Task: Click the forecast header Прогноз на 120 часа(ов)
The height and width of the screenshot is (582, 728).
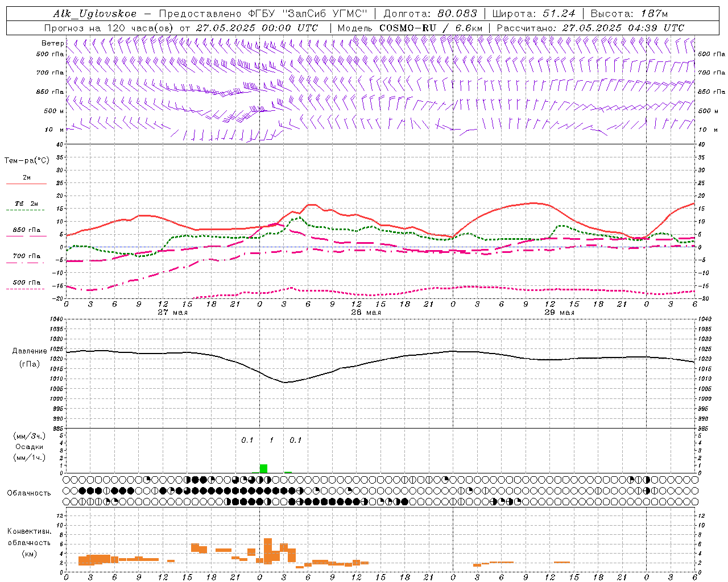Action: coord(109,28)
